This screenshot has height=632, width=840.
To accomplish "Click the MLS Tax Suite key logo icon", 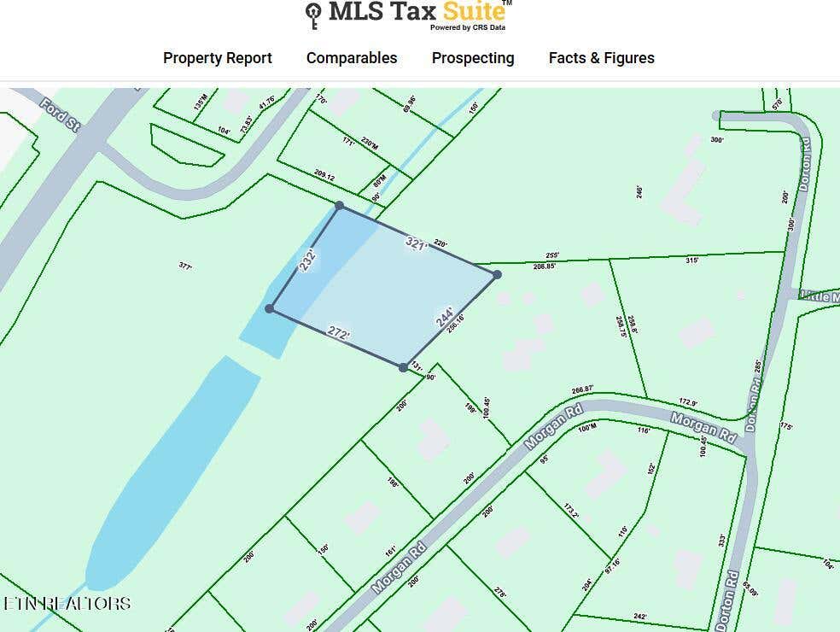I will 313,15.
